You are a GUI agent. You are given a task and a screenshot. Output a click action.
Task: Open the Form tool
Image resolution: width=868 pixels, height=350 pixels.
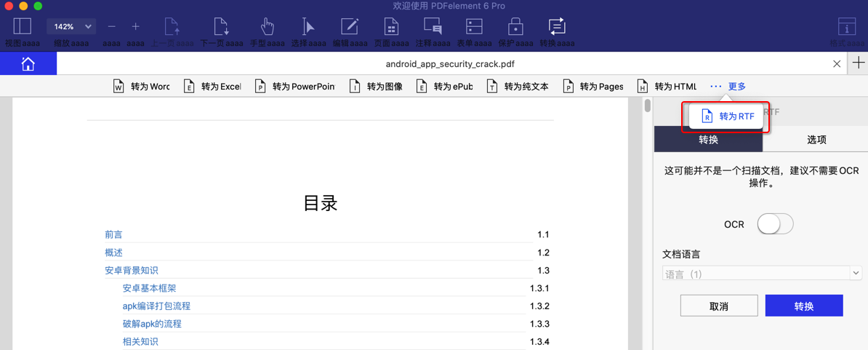pyautogui.click(x=475, y=27)
